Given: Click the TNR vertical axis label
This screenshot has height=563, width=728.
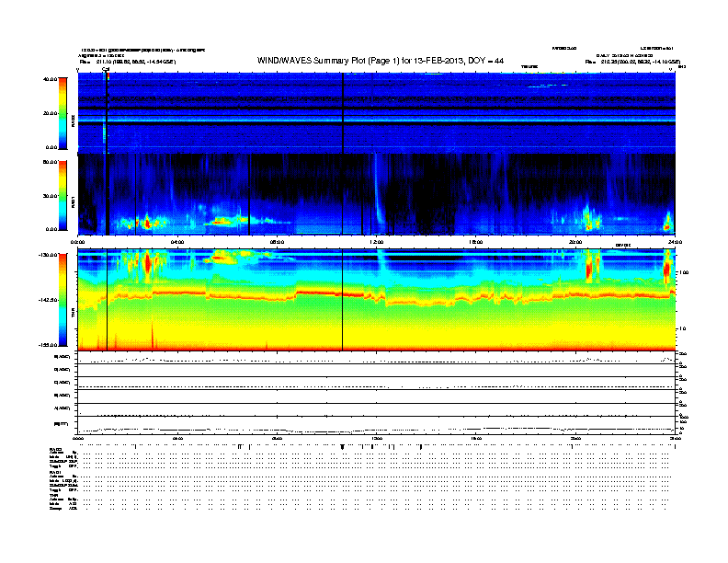Looking at the screenshot, I should click(x=74, y=314).
